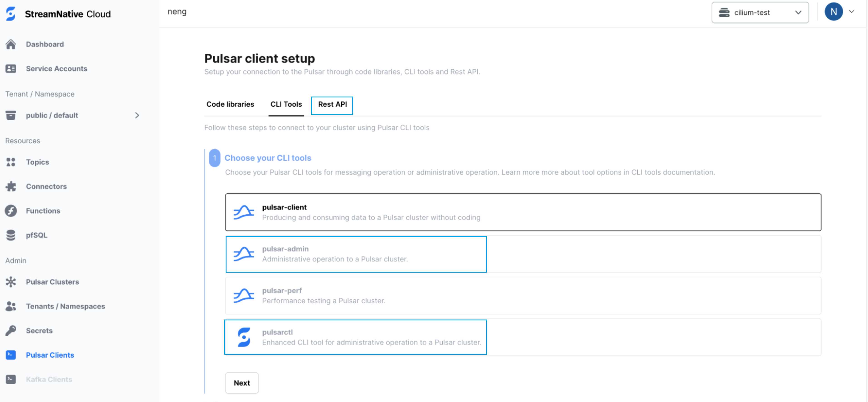Switch to the Rest API tab

coord(332,105)
